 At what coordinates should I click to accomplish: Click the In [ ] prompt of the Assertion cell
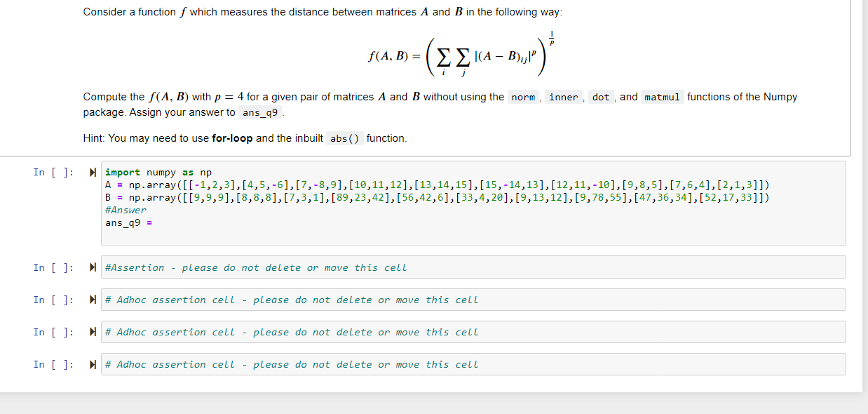[53, 267]
